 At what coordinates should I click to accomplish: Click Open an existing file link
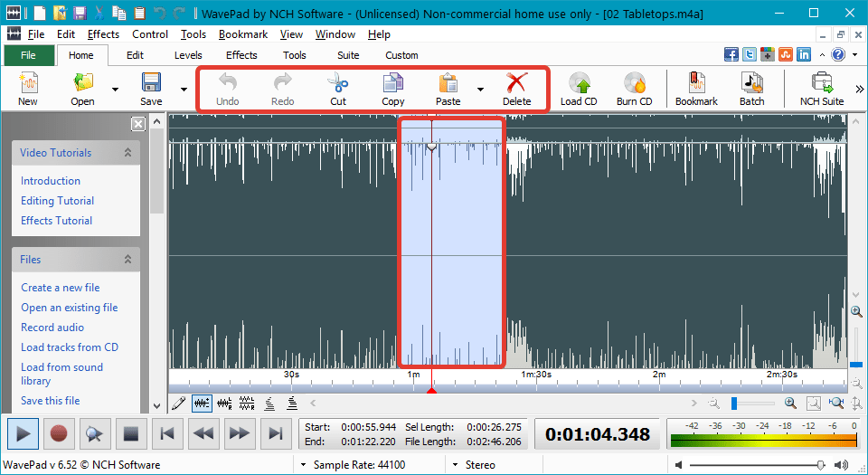tap(70, 308)
